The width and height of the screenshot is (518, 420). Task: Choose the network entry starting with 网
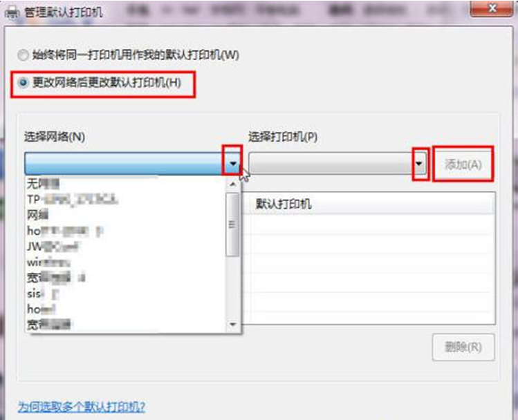(126, 215)
